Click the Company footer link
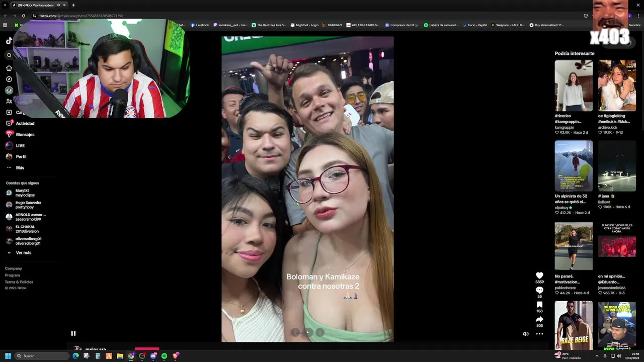 pos(14,268)
